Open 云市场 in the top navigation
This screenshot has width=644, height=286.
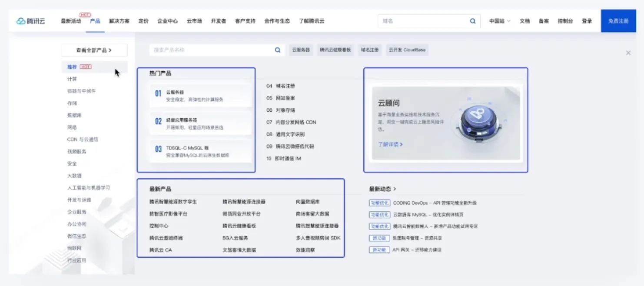tap(194, 21)
